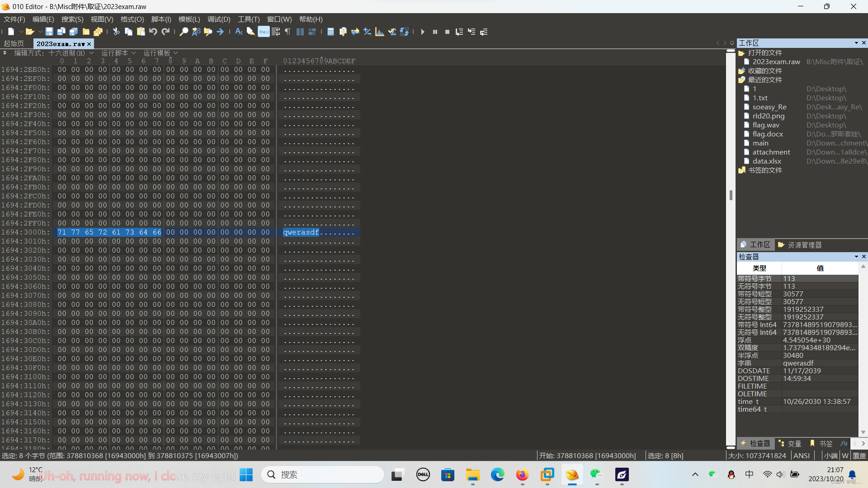Open the Calculator tool icon

(x=330, y=32)
